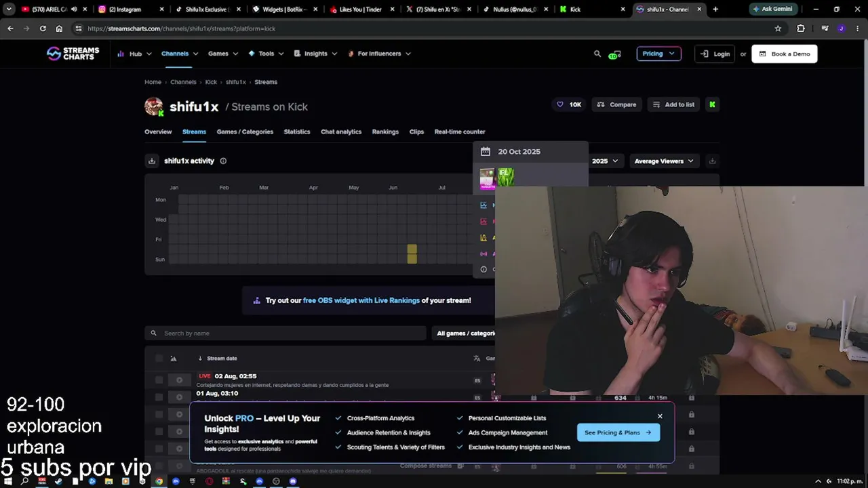Image resolution: width=868 pixels, height=488 pixels.
Task: Open the media control icon in Chrome toolbar
Action: (x=825, y=28)
